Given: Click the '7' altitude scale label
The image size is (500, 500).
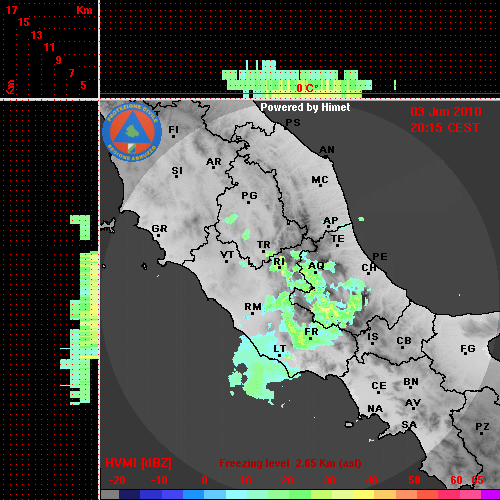Looking at the screenshot, I should [71, 73].
